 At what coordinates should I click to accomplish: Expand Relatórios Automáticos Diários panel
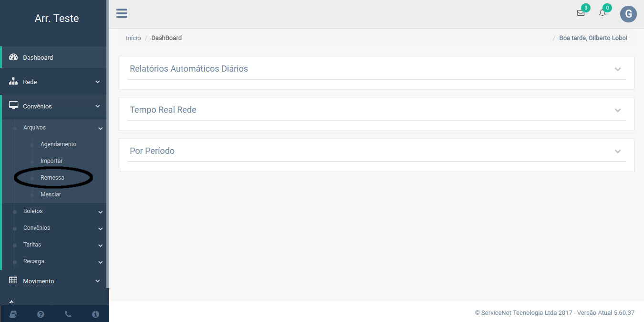click(618, 69)
